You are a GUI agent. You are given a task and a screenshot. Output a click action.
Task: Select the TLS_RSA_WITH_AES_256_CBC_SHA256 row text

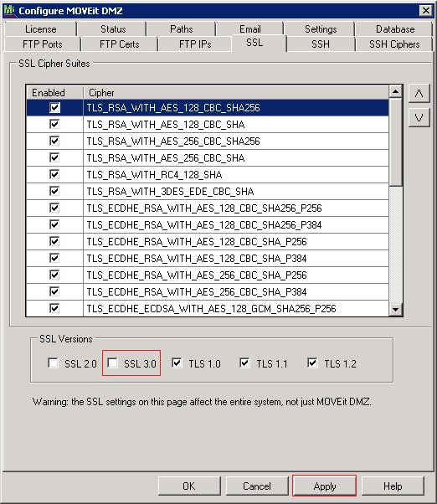pyautogui.click(x=173, y=141)
